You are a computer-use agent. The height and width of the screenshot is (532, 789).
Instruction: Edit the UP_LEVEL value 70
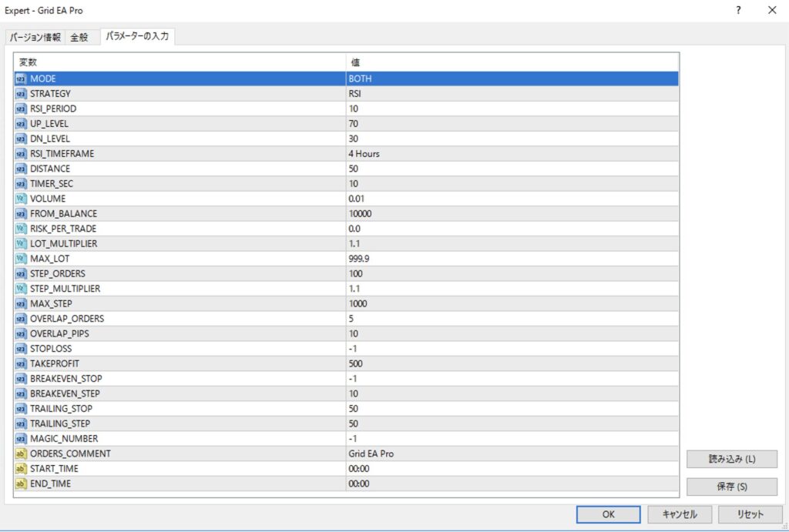tap(512, 124)
